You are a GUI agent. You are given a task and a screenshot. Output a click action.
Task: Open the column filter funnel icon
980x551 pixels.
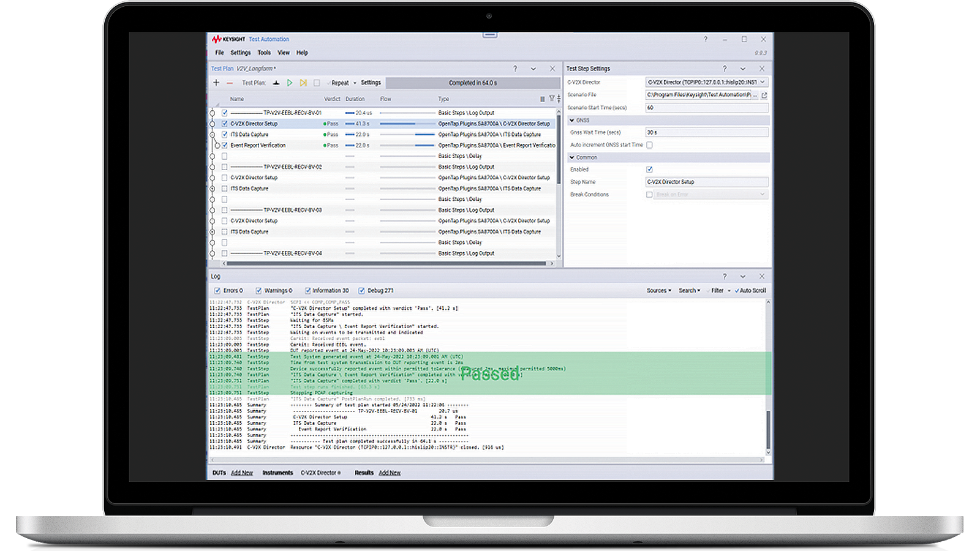551,99
